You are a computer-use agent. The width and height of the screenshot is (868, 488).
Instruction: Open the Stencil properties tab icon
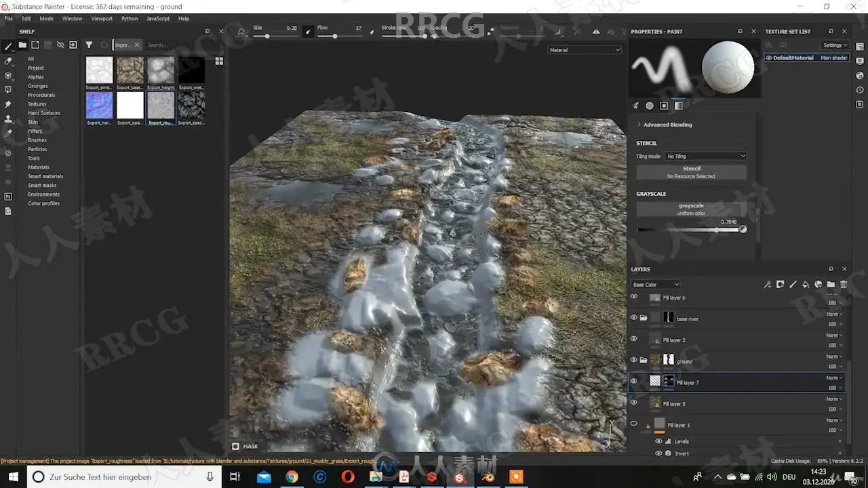[664, 106]
